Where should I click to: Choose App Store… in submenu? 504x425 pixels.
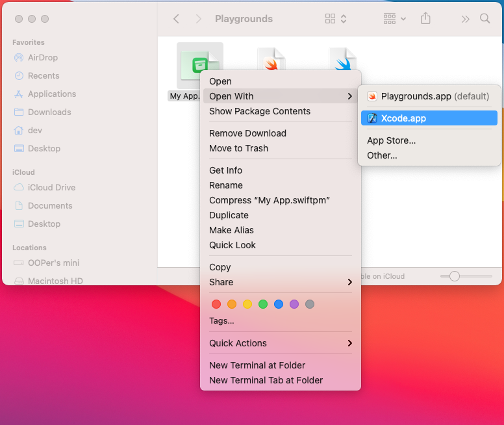[429, 140]
